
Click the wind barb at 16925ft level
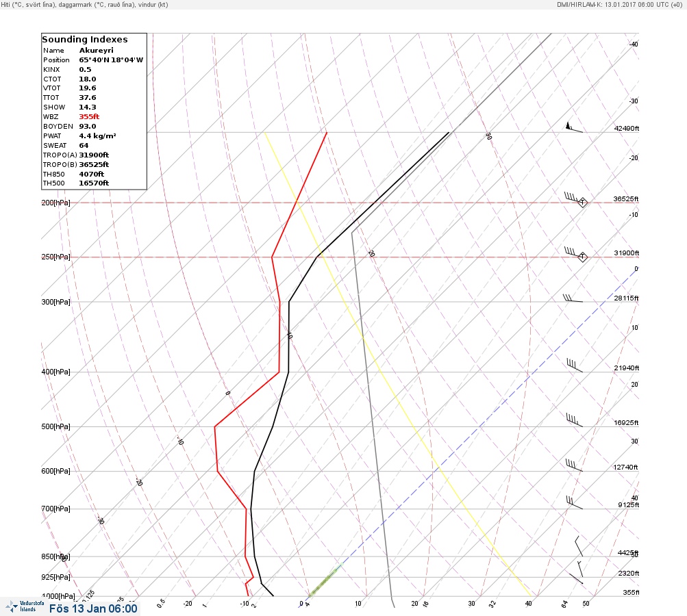tap(574, 420)
